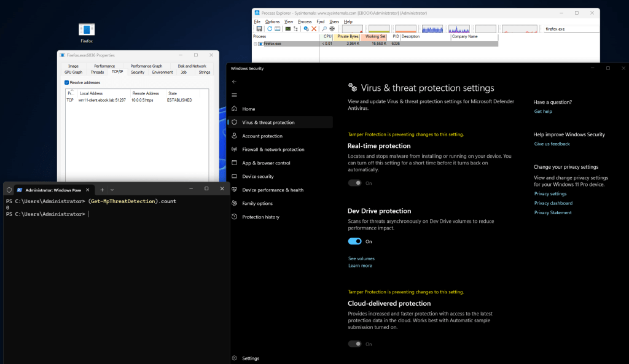Switch to the Threads tab

click(97, 72)
